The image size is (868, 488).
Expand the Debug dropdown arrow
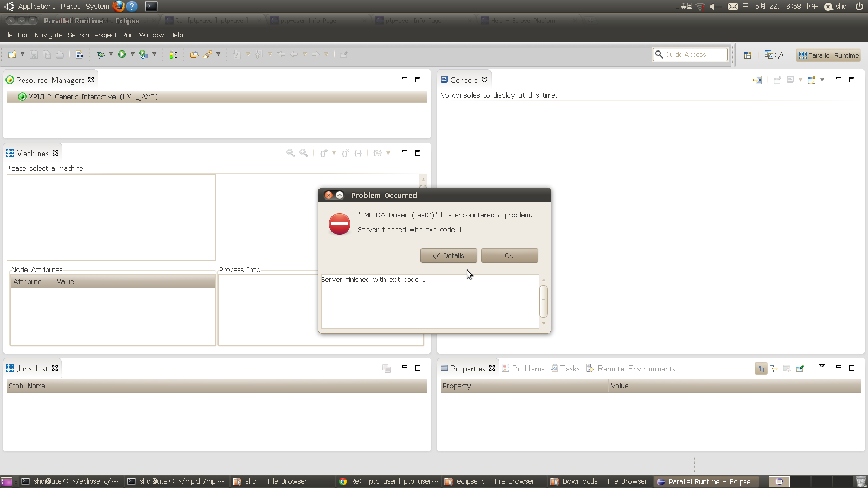pyautogui.click(x=111, y=54)
